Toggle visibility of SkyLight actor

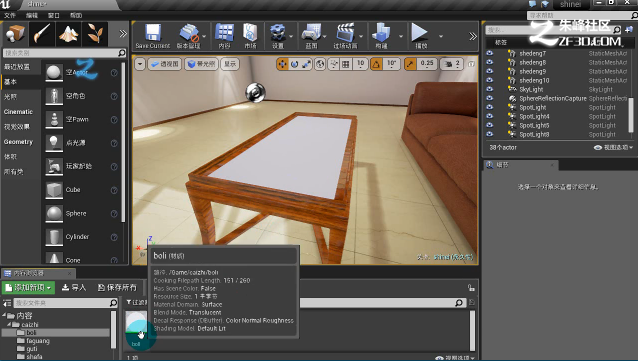pyautogui.click(x=489, y=89)
